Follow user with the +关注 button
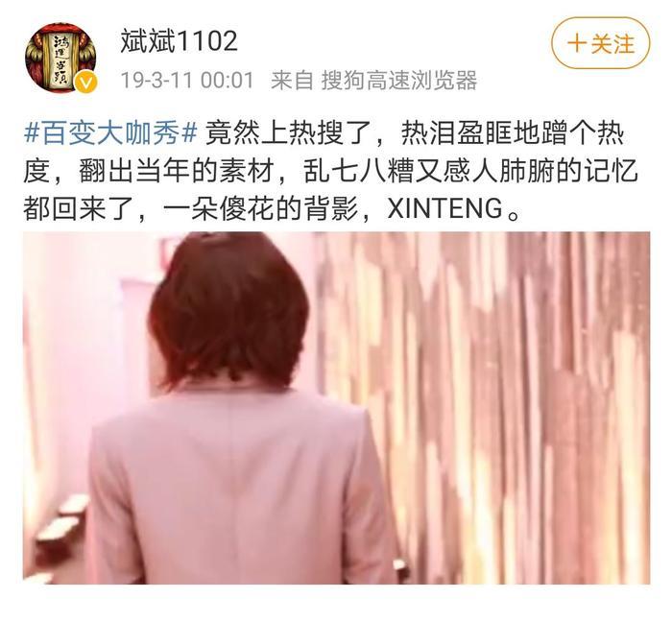Screen dimensions: 672x622 tap(600, 43)
